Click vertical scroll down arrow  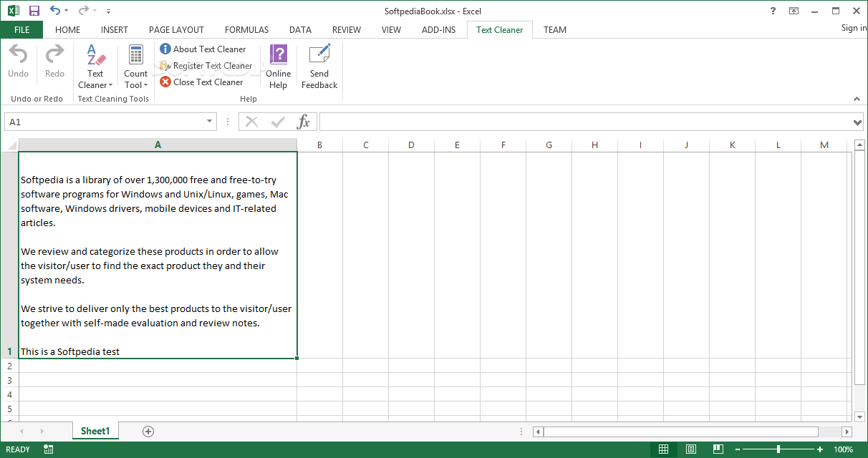[860, 416]
